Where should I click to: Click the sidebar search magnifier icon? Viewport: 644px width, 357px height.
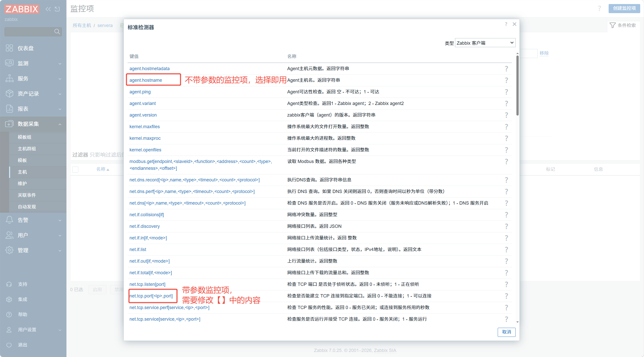[57, 32]
